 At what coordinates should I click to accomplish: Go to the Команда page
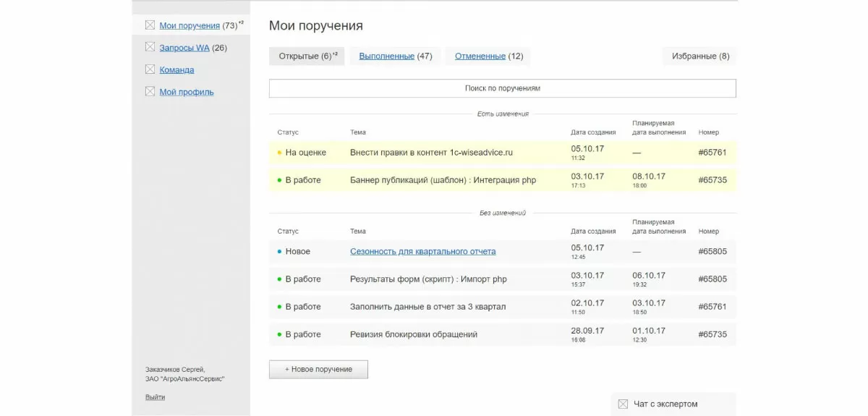(176, 70)
